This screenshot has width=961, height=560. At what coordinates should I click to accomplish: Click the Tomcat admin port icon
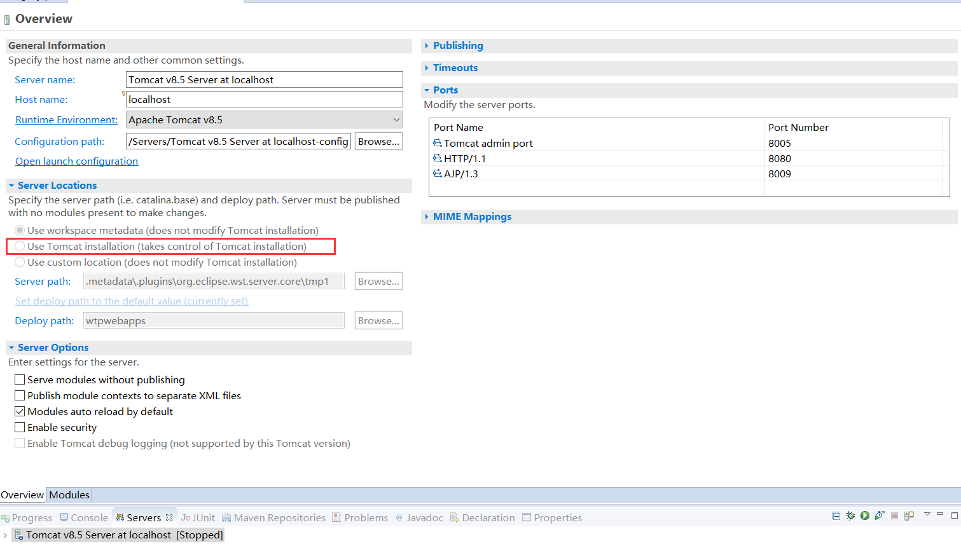coord(438,143)
